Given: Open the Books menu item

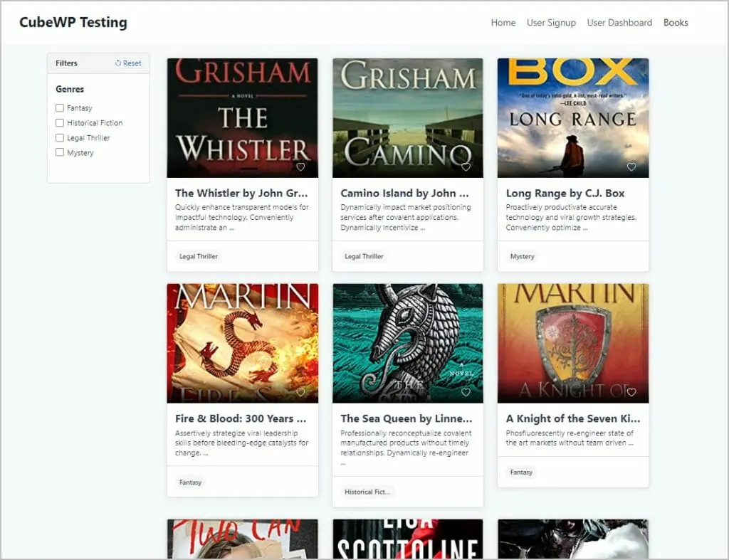Looking at the screenshot, I should pos(676,22).
